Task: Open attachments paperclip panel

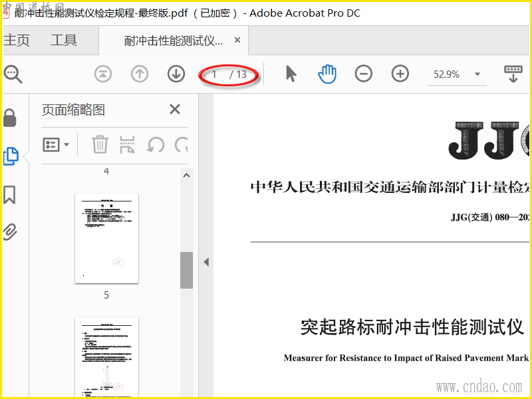Action: point(10,232)
